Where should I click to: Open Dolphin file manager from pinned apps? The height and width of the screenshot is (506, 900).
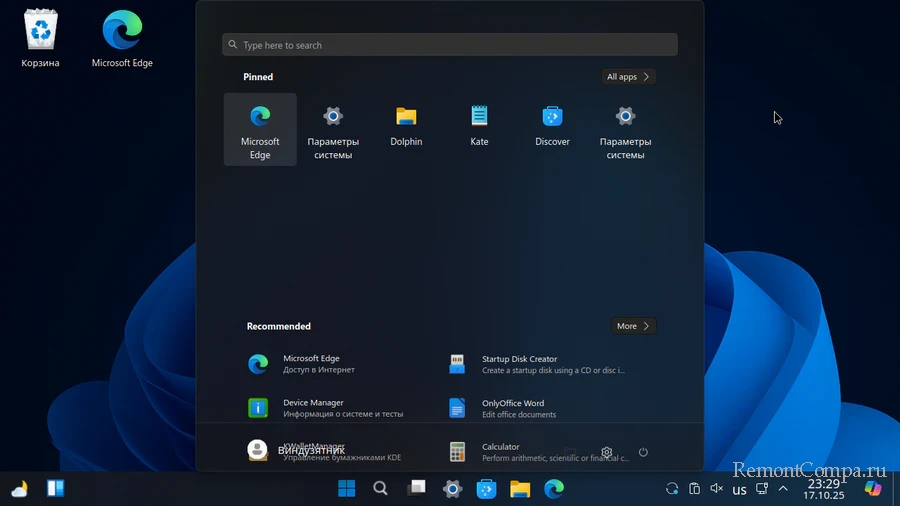(406, 128)
